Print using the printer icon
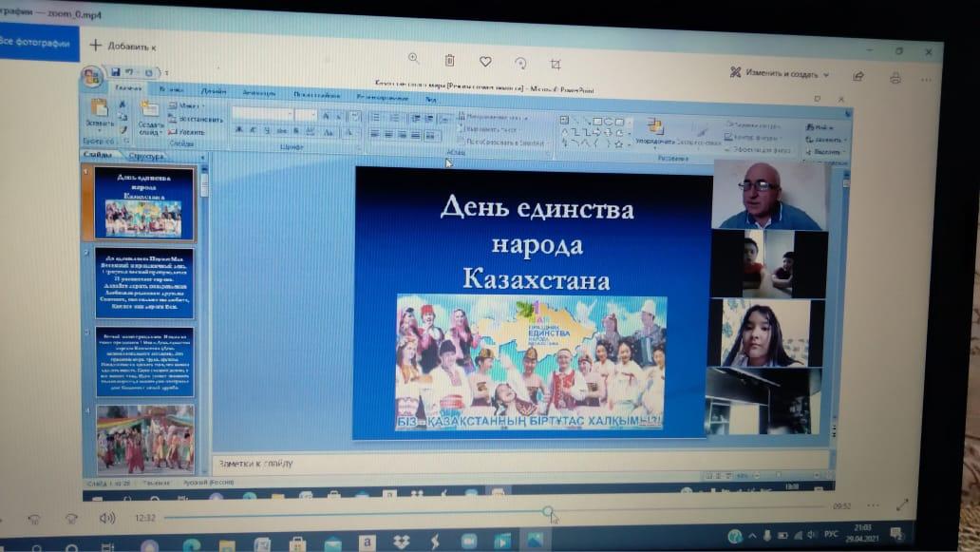This screenshot has height=552, width=980. pyautogui.click(x=895, y=78)
